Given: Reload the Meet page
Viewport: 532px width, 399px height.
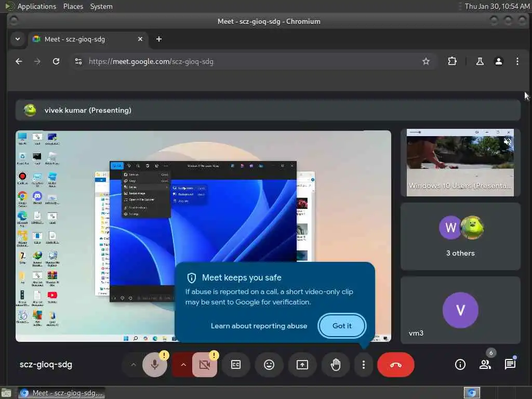Looking at the screenshot, I should click(x=56, y=61).
